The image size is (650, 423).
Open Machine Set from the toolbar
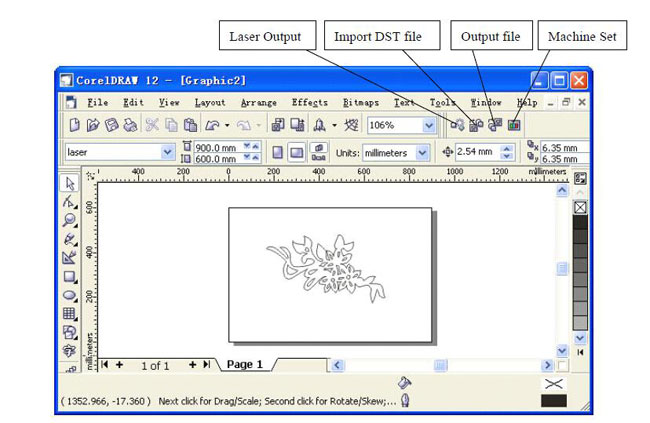(x=513, y=126)
